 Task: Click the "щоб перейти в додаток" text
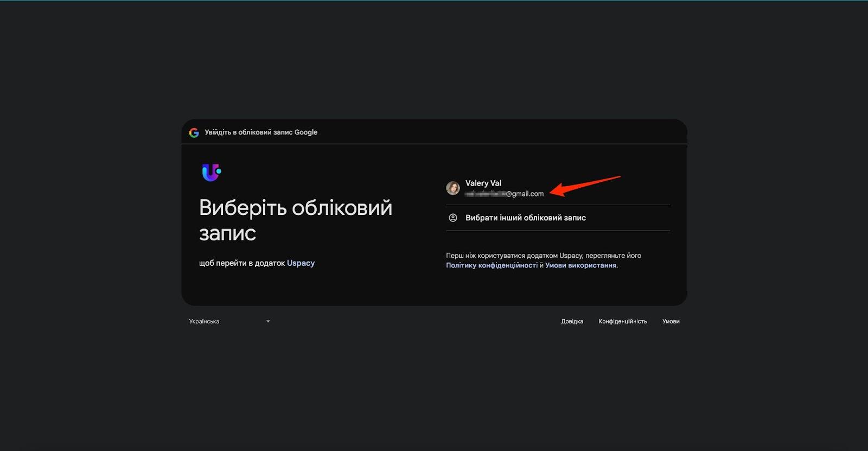(x=241, y=263)
